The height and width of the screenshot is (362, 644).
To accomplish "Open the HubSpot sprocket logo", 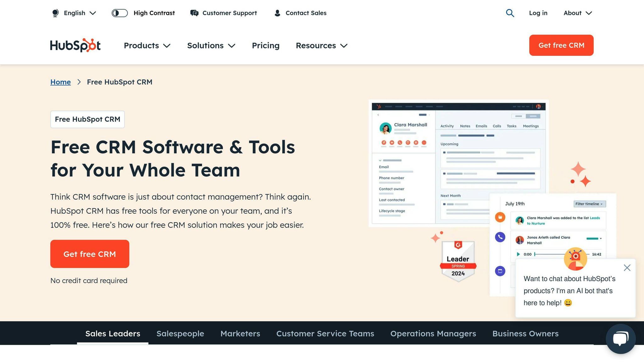I will (75, 45).
